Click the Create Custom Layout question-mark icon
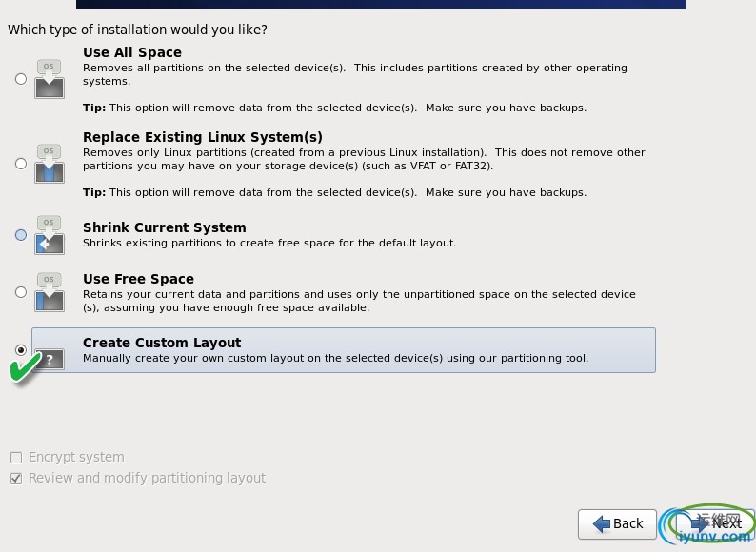This screenshot has height=552, width=756. tap(50, 359)
